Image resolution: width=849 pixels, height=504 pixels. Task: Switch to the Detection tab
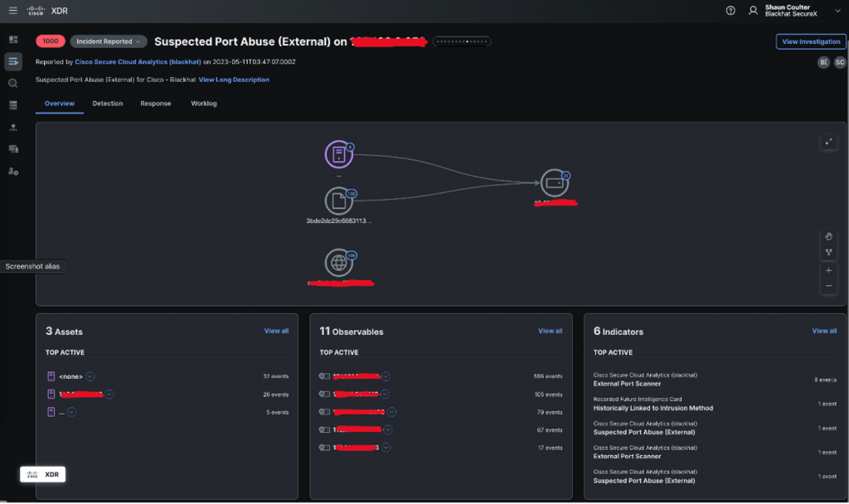[108, 104]
